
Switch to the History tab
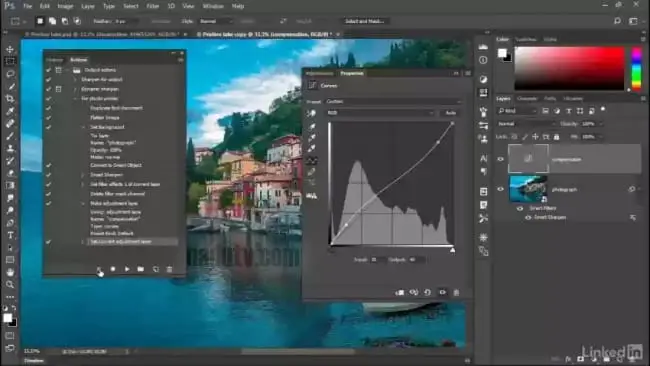point(54,60)
